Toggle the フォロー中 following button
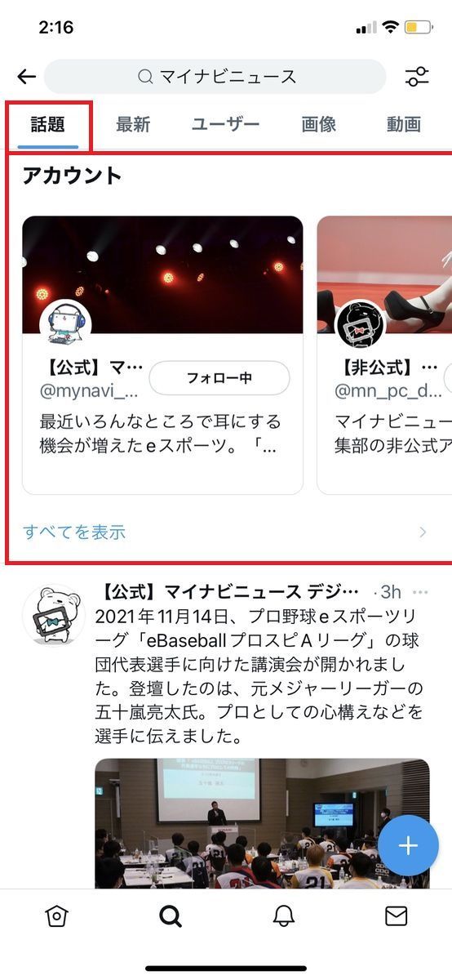The height and width of the screenshot is (980, 452). 219,378
